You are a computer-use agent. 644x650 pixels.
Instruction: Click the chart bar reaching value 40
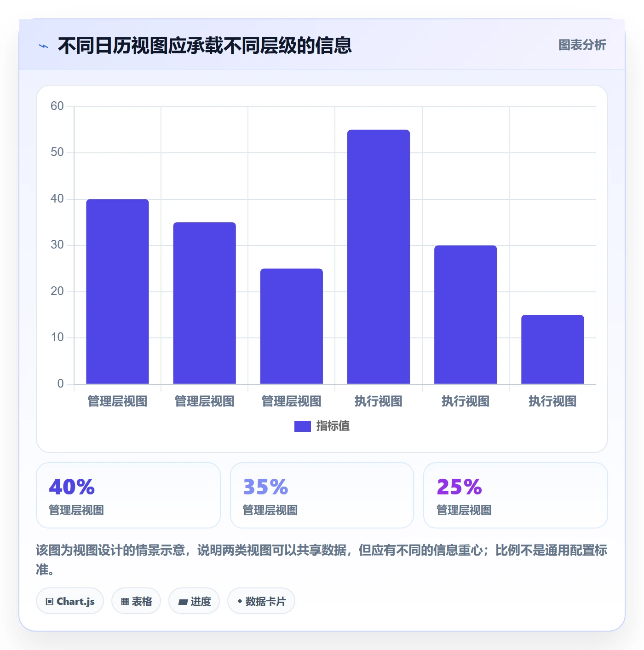point(117,291)
